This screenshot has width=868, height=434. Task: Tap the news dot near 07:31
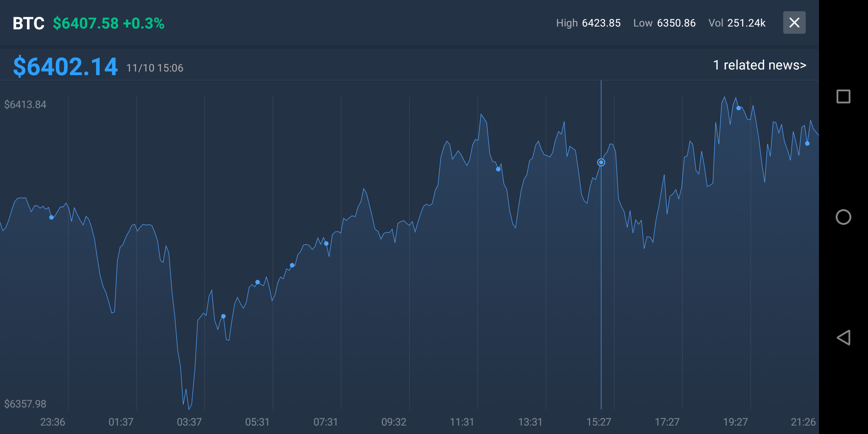click(x=326, y=244)
